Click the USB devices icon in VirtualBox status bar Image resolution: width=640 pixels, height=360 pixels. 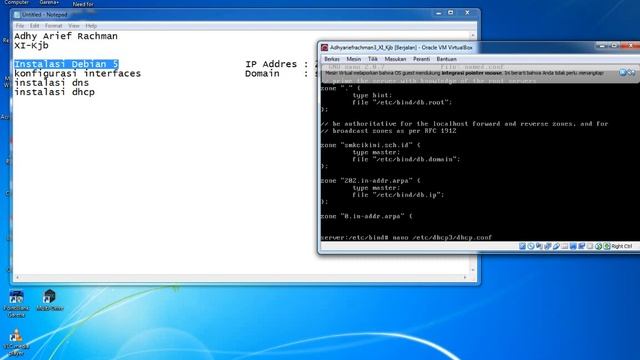(556, 246)
